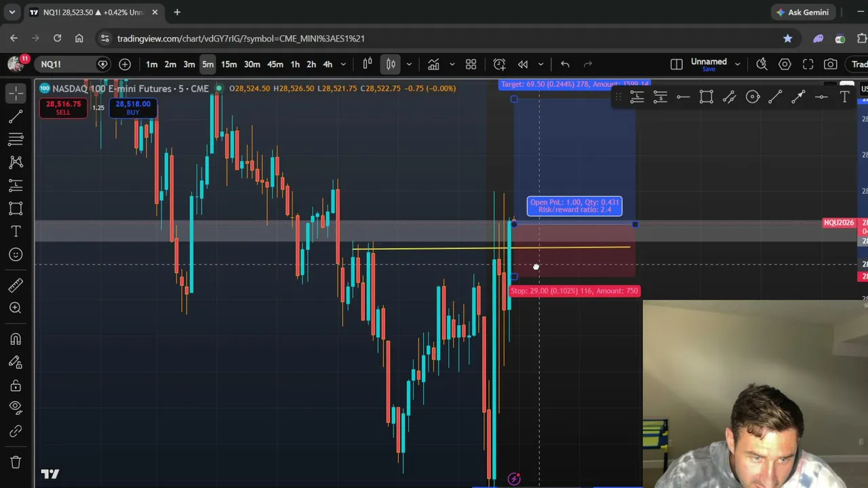The image size is (868, 488).
Task: Select the crosshair cursor tool
Action: click(16, 93)
